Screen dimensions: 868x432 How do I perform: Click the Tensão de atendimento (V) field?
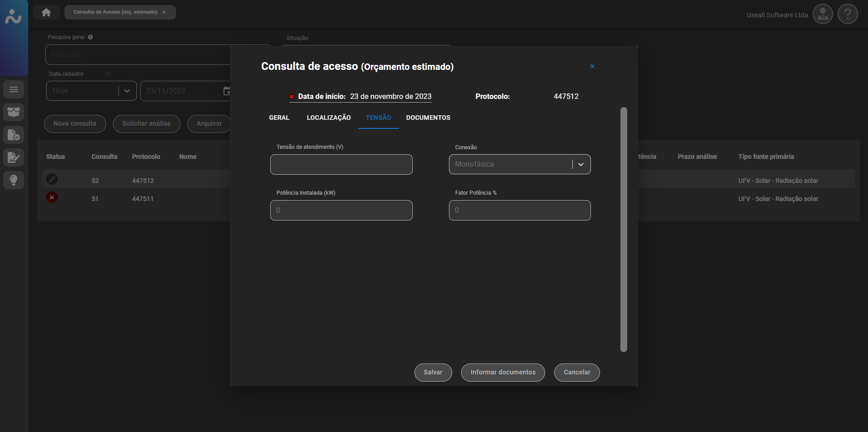(341, 164)
